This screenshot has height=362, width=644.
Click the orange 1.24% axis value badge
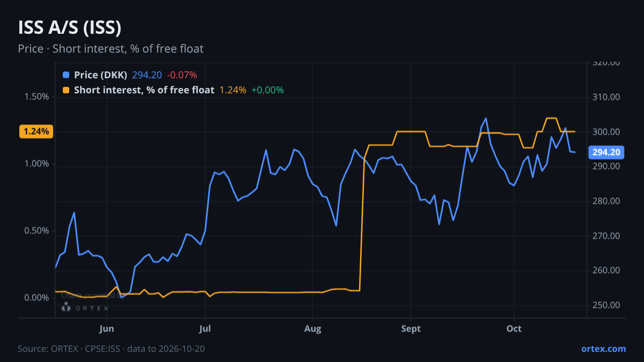[x=36, y=131]
